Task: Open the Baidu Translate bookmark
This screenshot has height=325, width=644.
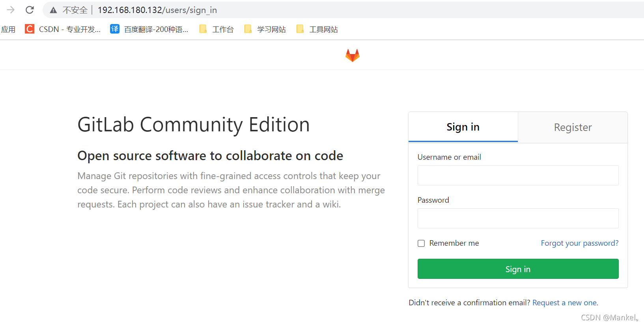Action: point(149,29)
